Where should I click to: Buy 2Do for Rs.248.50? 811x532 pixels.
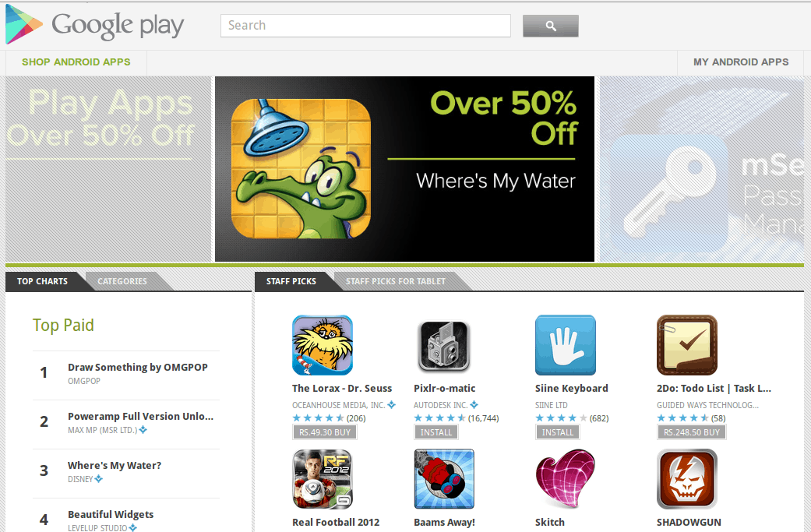point(692,432)
